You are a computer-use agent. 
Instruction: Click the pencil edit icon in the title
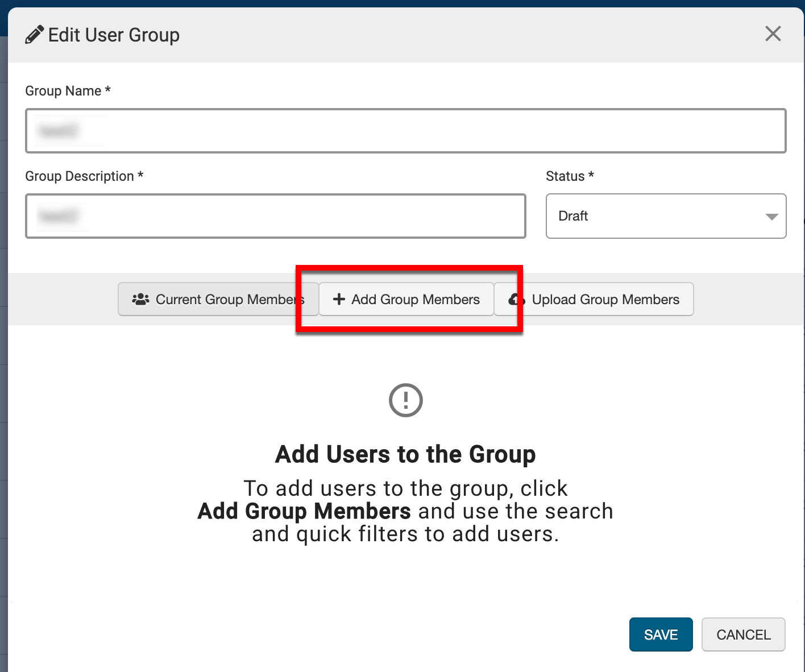(x=34, y=35)
